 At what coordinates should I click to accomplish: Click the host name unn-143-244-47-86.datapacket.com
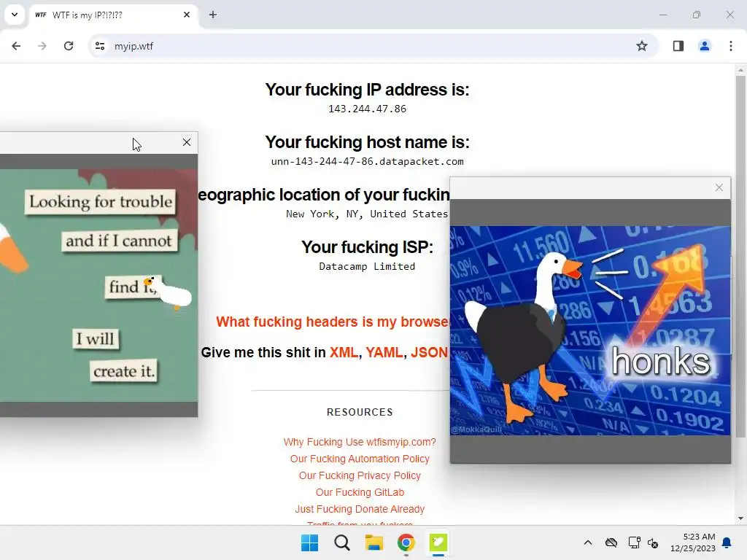367,161
